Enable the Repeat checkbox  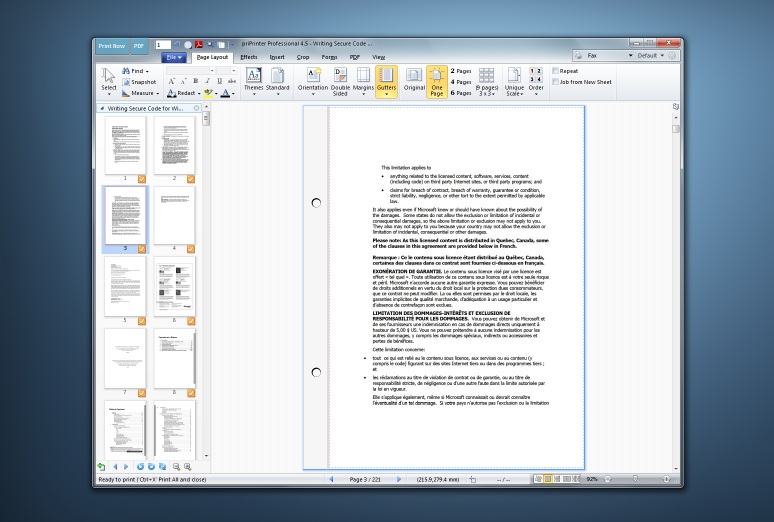click(556, 71)
